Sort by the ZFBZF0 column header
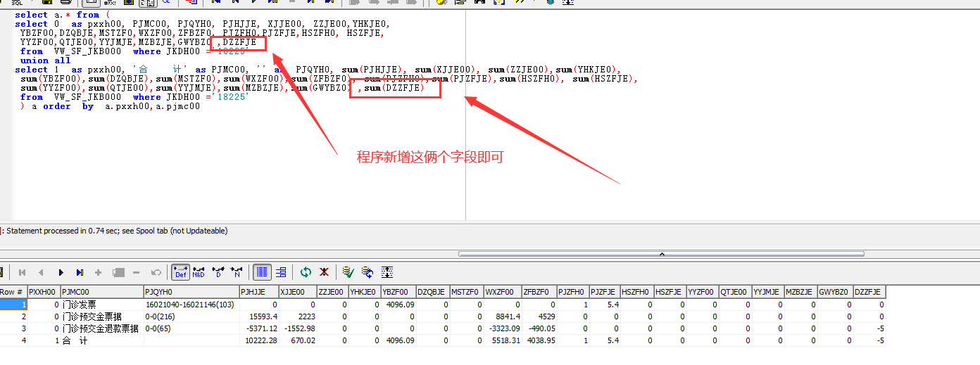This screenshot has height=365, width=980. (539, 292)
